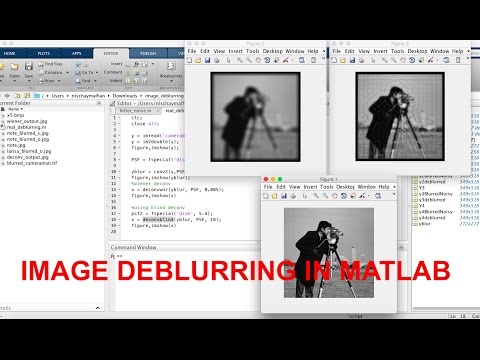The image size is (480, 360).
Task: Open Current Folder panel actions button
Action: tap(99, 104)
